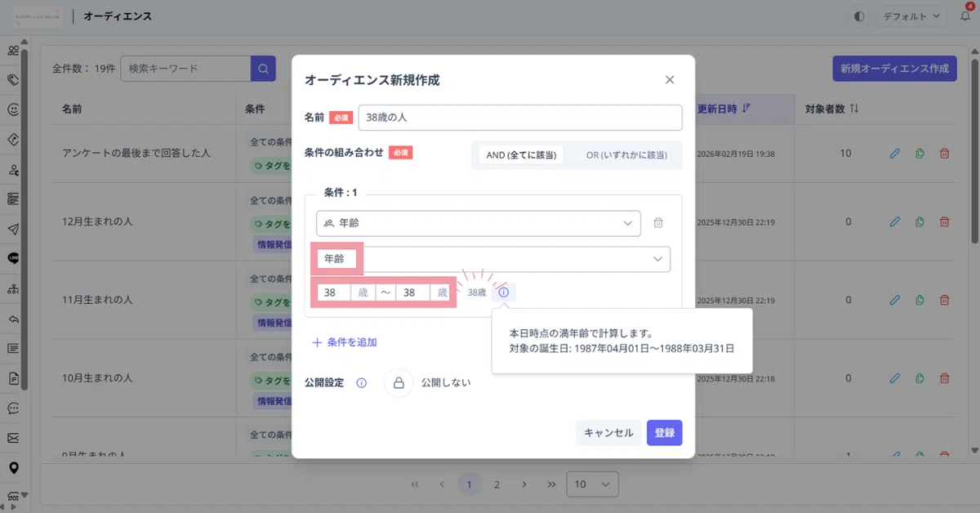
Task: Open the location pin icon in the sidebar
Action: [13, 468]
